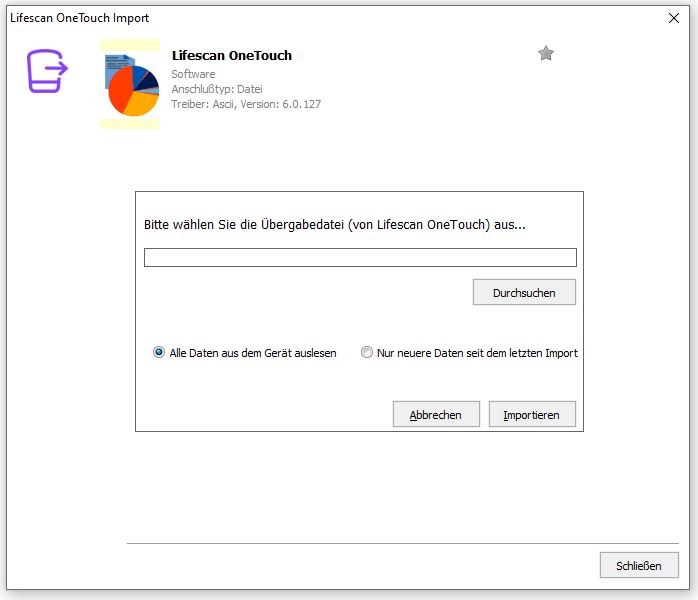Click the 'Bitte wählen Sie die Übergabedatei' prompt

click(x=335, y=224)
